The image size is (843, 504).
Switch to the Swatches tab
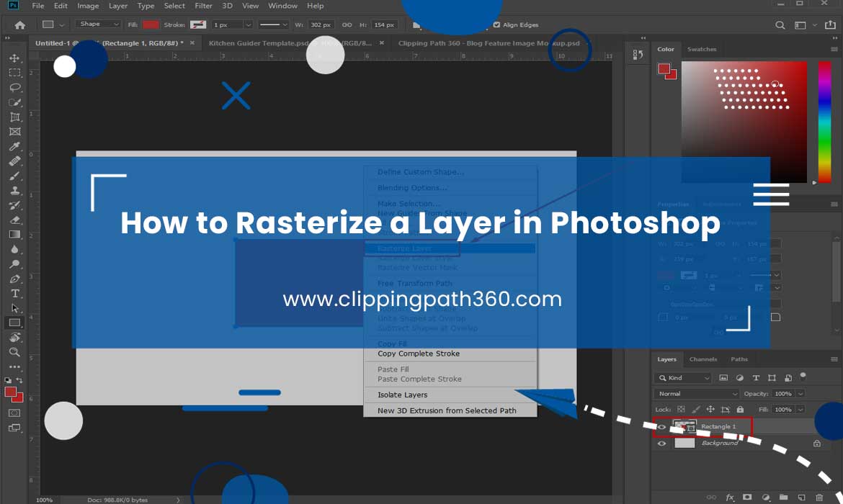coord(702,49)
